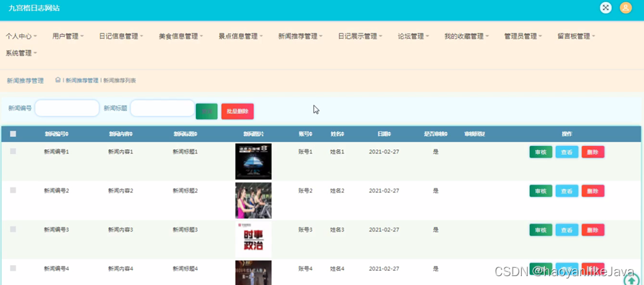
Task: Focus the 新闻编号 search input field
Action: click(x=67, y=108)
